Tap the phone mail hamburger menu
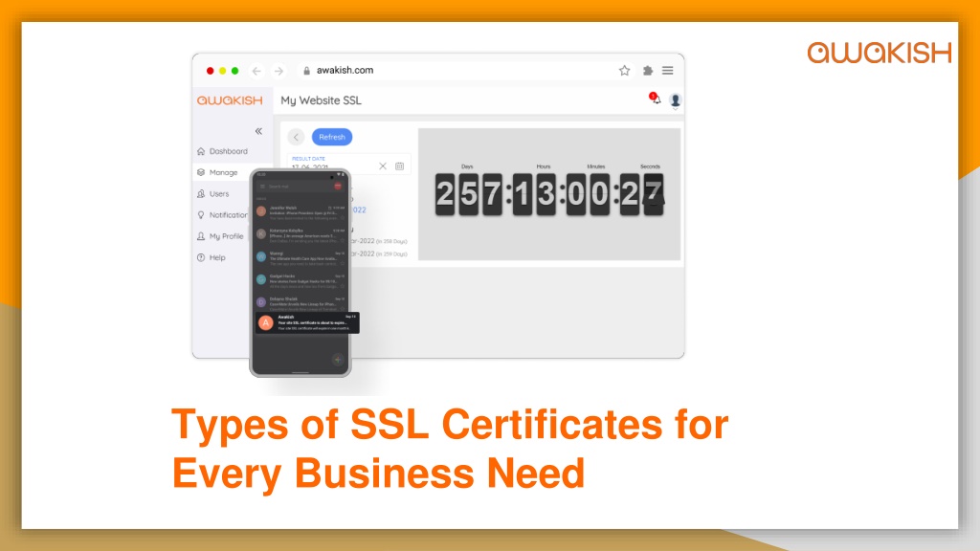 click(x=262, y=187)
